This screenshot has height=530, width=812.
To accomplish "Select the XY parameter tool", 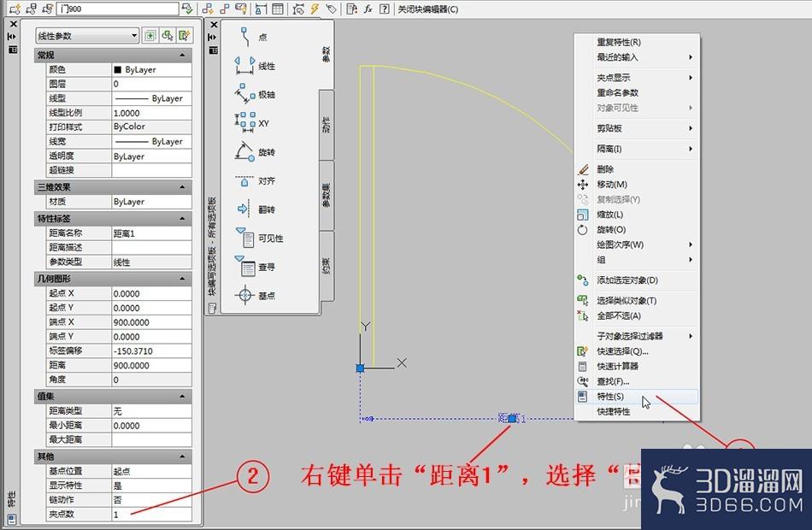I will pyautogui.click(x=251, y=123).
